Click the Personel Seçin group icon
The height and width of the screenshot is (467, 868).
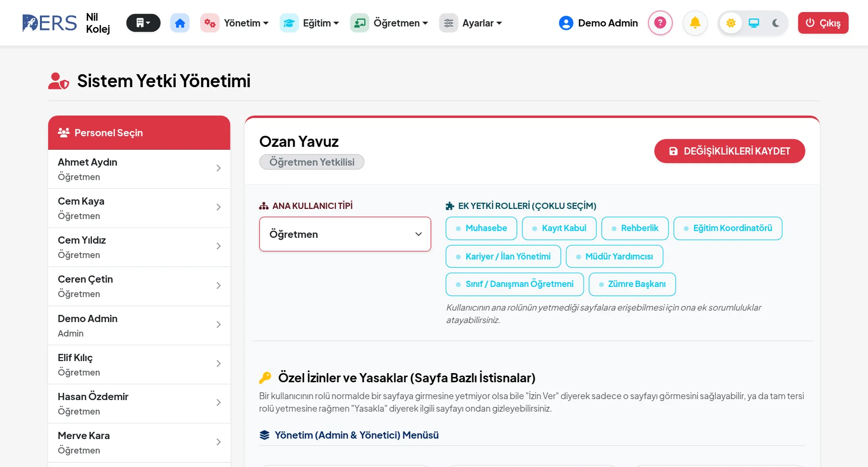(64, 132)
